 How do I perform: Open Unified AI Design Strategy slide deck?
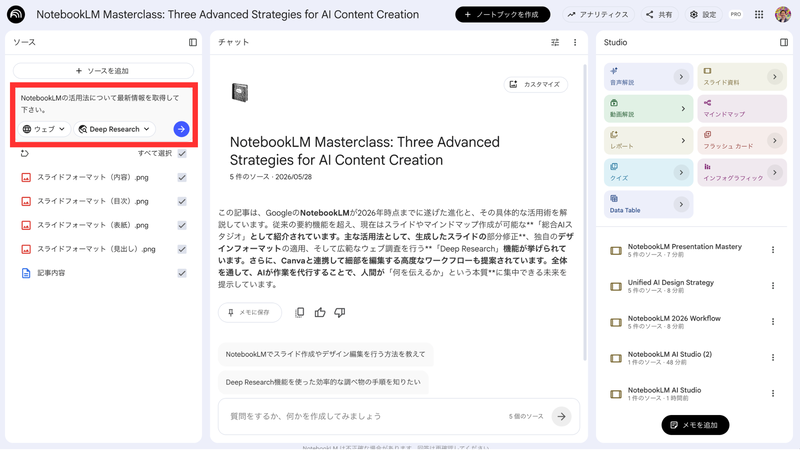coord(670,286)
